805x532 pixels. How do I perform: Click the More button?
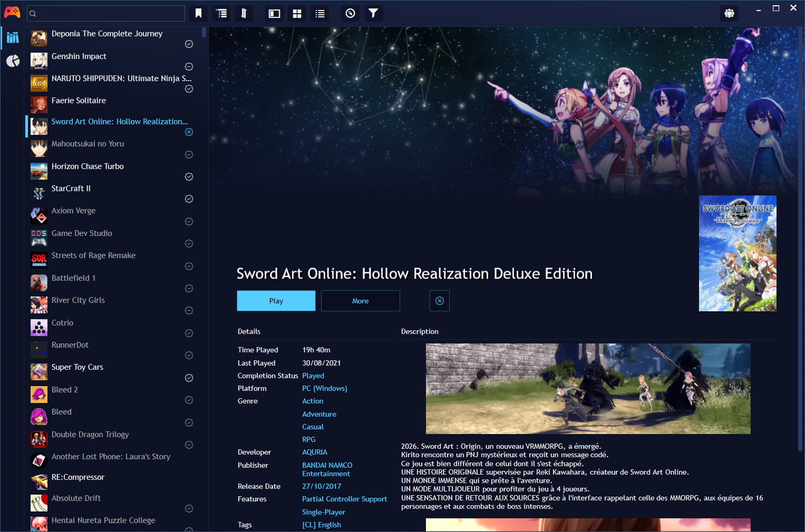361,301
